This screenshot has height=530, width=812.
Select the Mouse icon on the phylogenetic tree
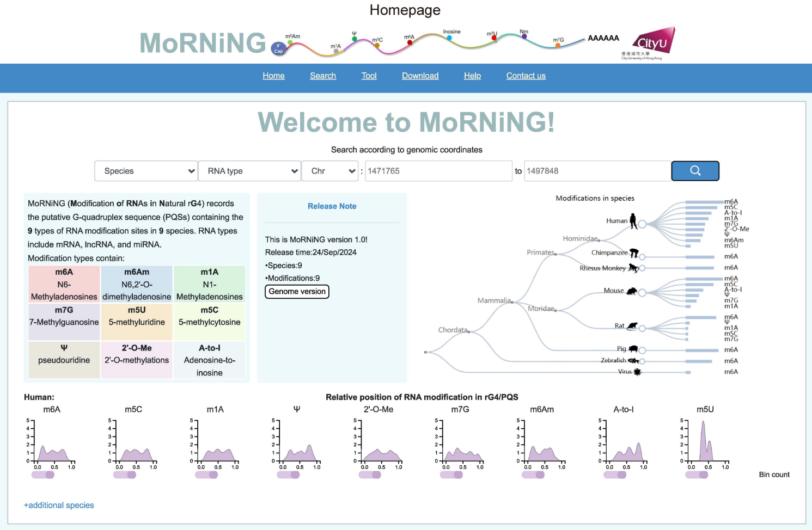tap(631, 291)
